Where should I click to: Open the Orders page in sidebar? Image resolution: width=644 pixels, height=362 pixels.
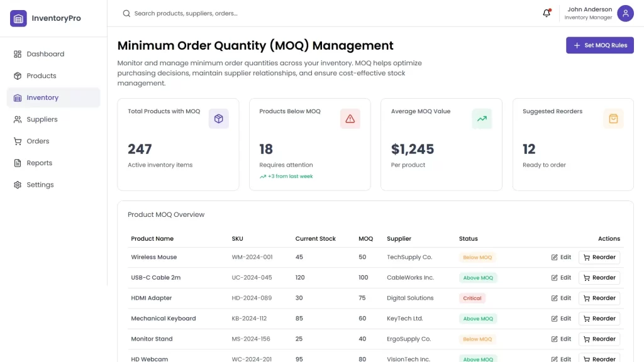(x=38, y=141)
